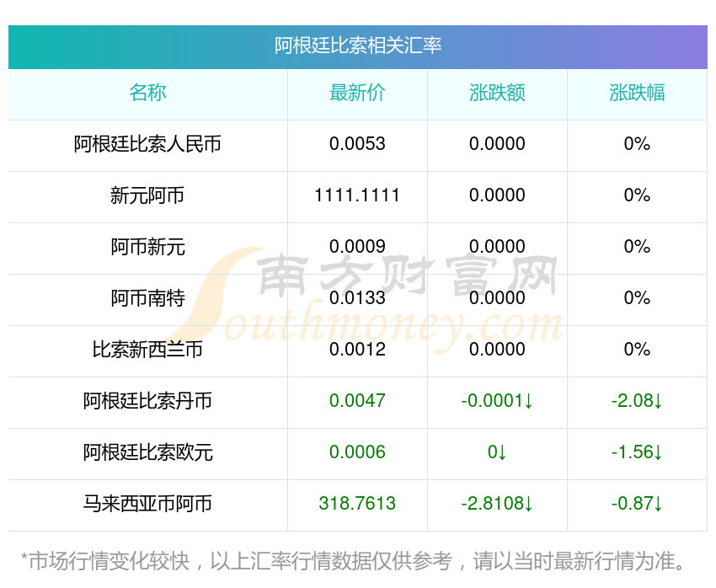716x588 pixels.
Task: Click 0.0000 change in 阿币新元 row
Action: (497, 247)
